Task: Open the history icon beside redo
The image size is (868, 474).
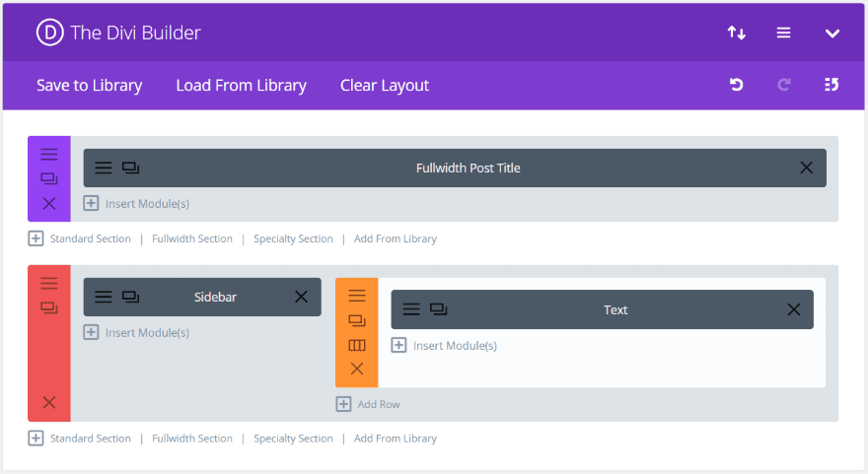Action: pos(832,86)
